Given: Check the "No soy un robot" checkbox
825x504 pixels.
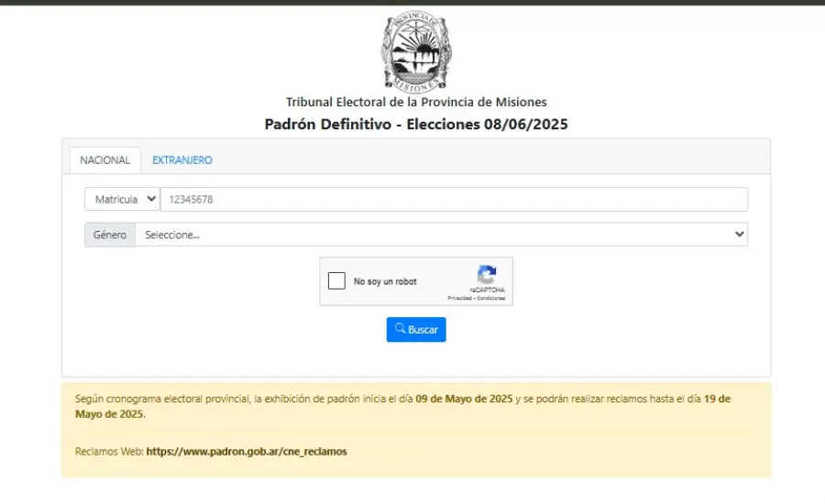Looking at the screenshot, I should pos(336,281).
